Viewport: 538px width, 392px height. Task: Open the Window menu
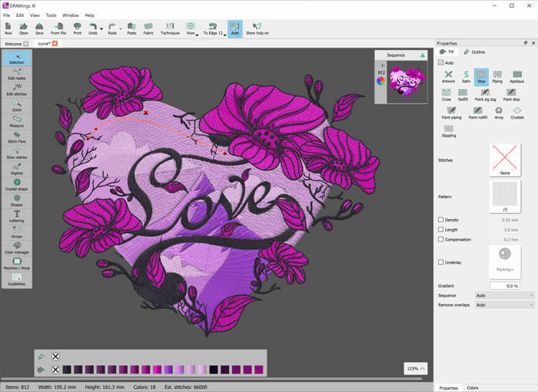pyautogui.click(x=71, y=15)
